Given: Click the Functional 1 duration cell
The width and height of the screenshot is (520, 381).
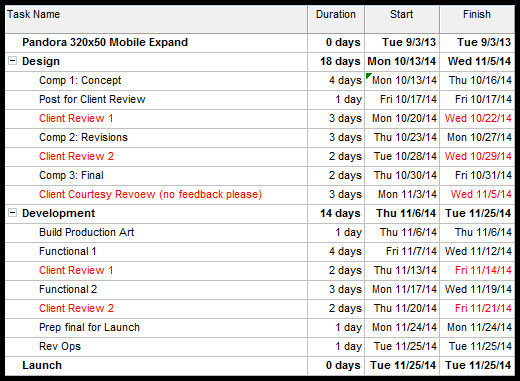Looking at the screenshot, I should pos(336,251).
